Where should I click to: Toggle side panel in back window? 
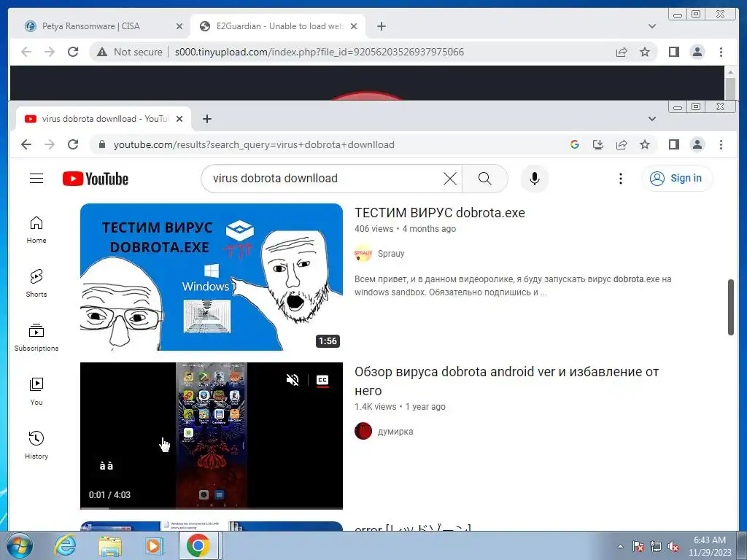pyautogui.click(x=673, y=52)
